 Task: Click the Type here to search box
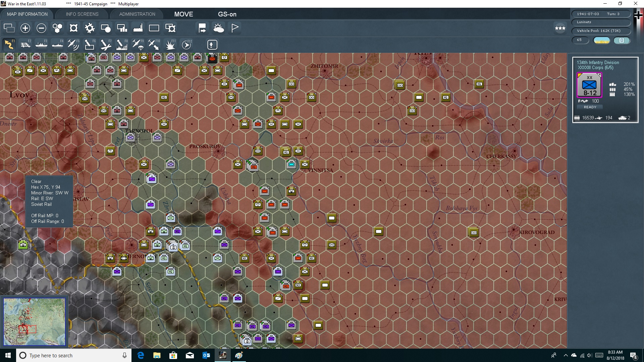tap(74, 355)
